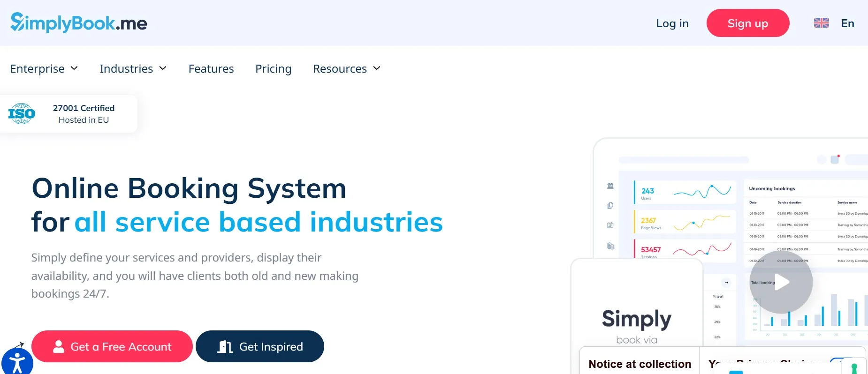Click the Log in link
The image size is (868, 374).
pyautogui.click(x=672, y=23)
